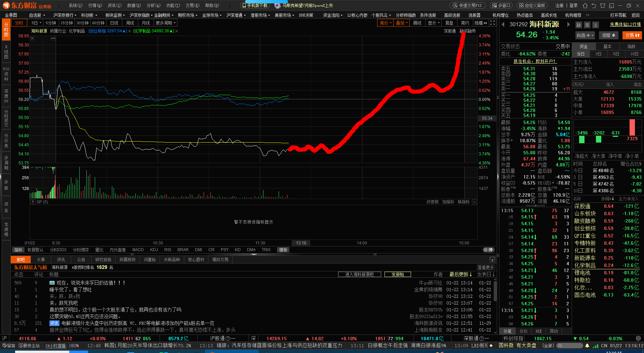Click the 查看更多 link in forum panel
Image resolution: width=644 pixels, height=353 pixels.
click(x=486, y=267)
